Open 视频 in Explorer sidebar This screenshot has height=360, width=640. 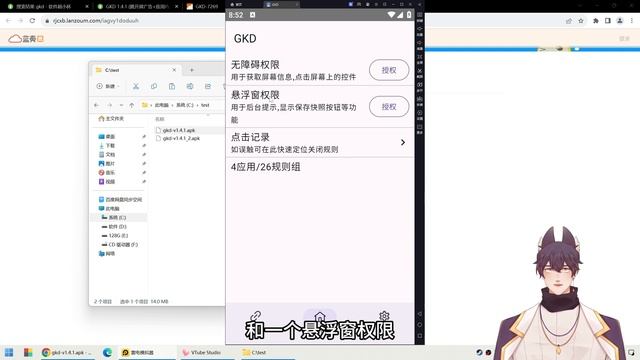(107, 181)
